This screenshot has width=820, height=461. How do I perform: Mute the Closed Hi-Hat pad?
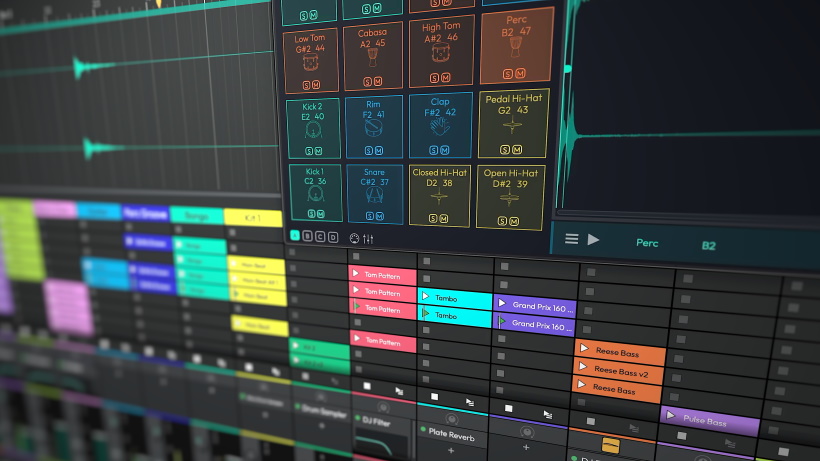pyautogui.click(x=443, y=218)
